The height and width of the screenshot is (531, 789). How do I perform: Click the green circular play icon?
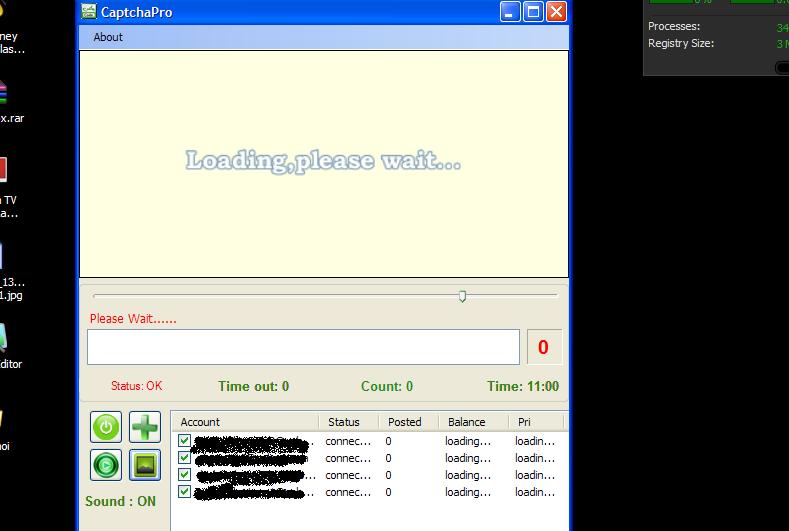106,465
